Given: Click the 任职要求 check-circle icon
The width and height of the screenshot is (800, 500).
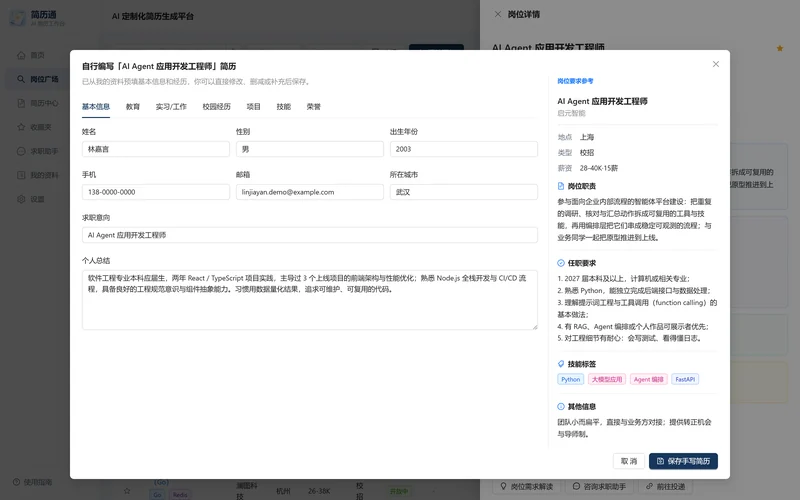Looking at the screenshot, I should 561,263.
